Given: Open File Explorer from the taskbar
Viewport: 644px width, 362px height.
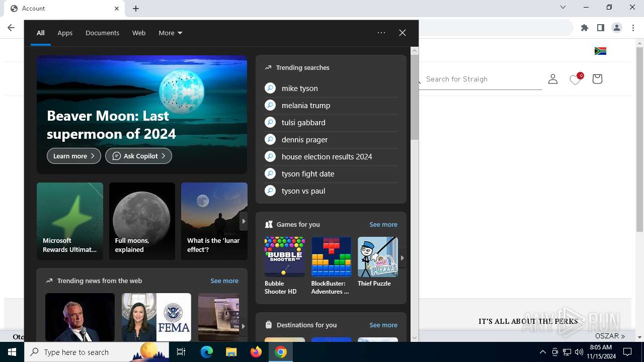Looking at the screenshot, I should pos(231,352).
